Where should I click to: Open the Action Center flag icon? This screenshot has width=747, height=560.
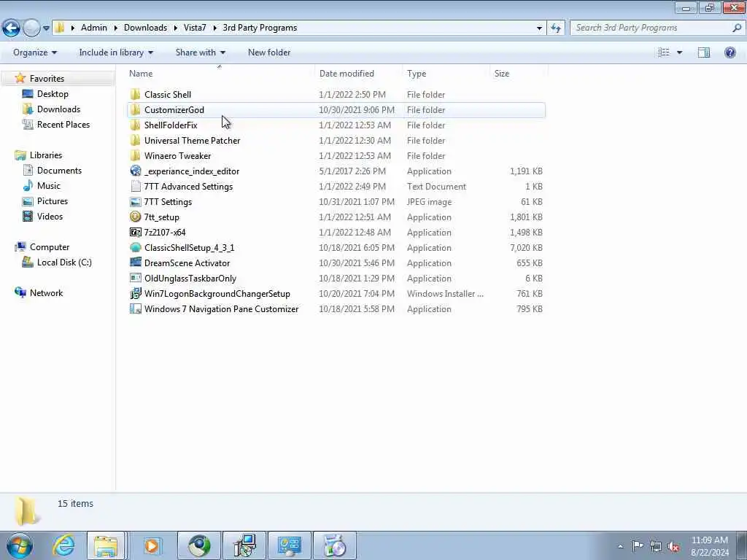coord(638,546)
